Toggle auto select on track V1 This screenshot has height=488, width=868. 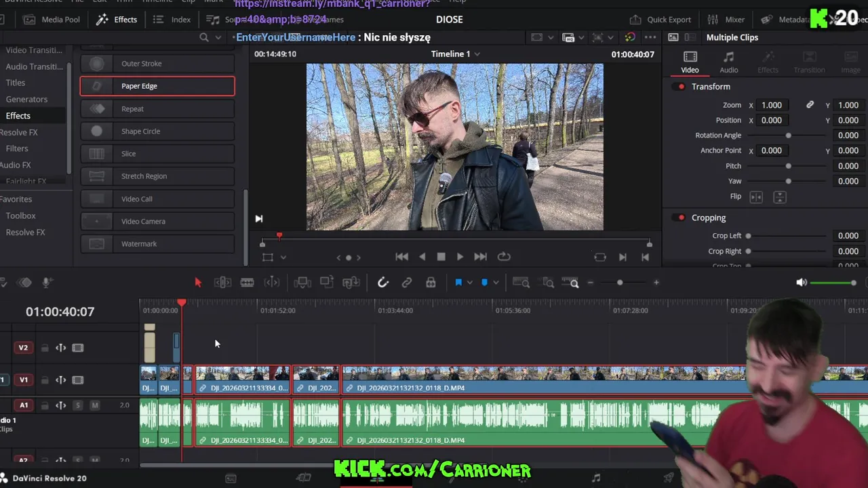coord(60,380)
